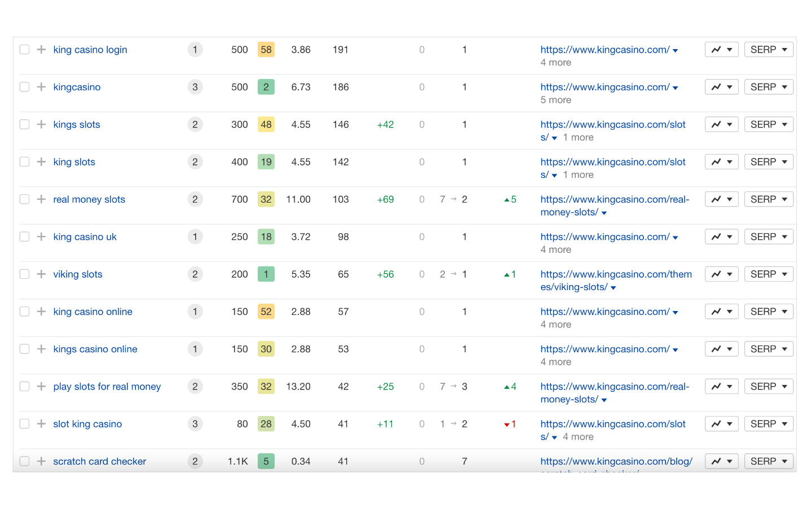Open the 'play slots for real money' keyword
Screen dimensions: 812x508
107,387
